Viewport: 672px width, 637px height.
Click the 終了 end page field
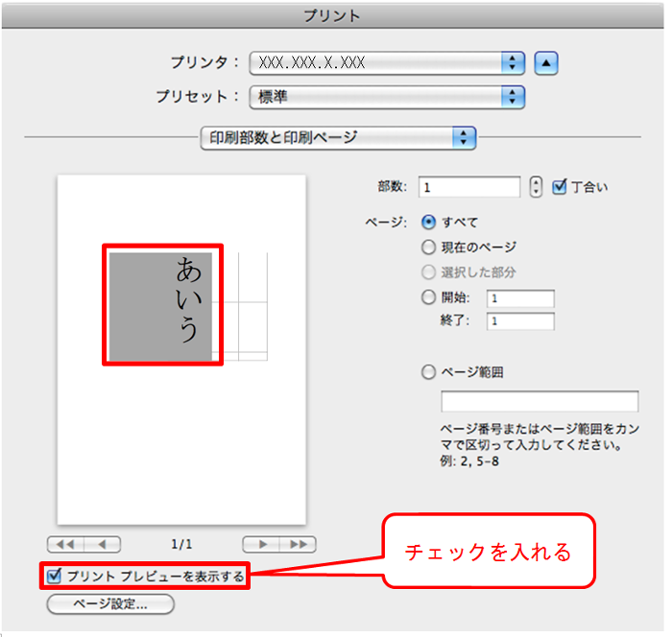click(x=520, y=321)
